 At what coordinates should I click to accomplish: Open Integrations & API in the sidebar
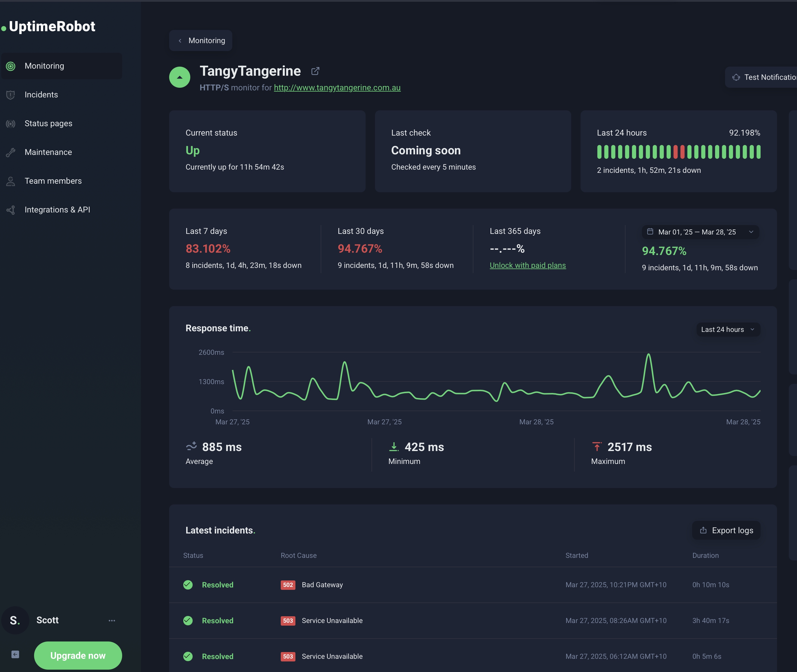click(62, 210)
